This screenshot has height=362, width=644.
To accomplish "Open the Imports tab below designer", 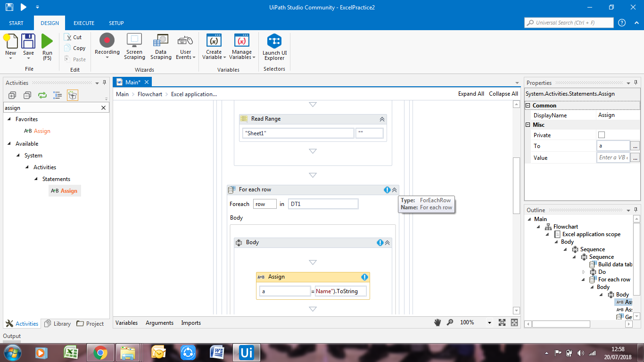I will click(191, 323).
